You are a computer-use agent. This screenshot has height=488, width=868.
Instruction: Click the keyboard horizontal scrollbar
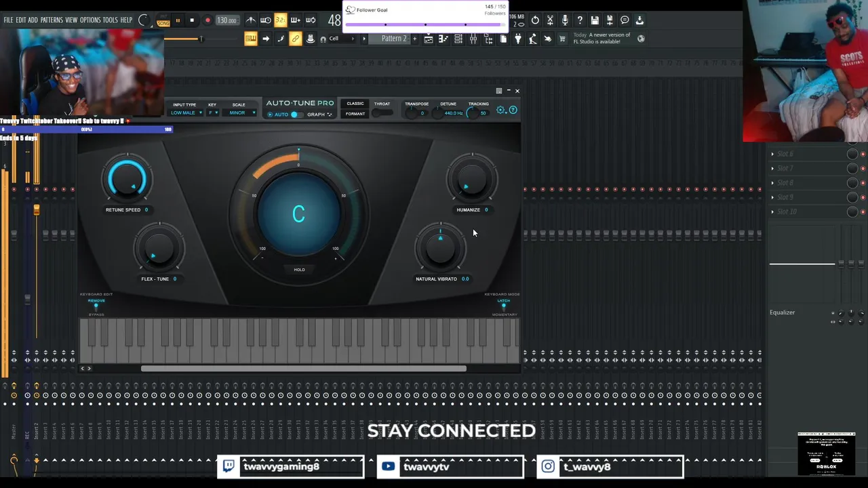click(304, 369)
